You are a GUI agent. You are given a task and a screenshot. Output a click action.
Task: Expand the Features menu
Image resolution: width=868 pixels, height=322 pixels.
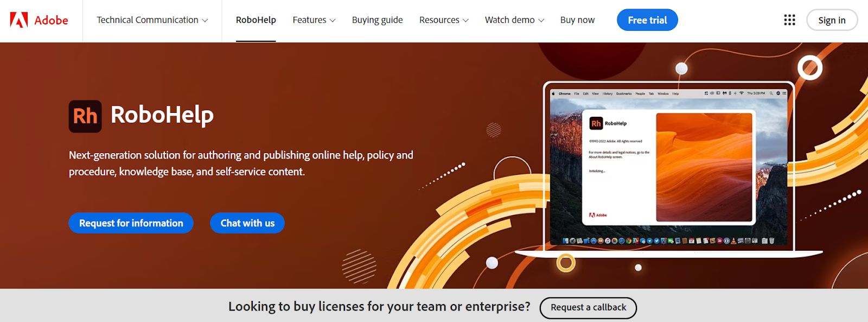(x=314, y=20)
